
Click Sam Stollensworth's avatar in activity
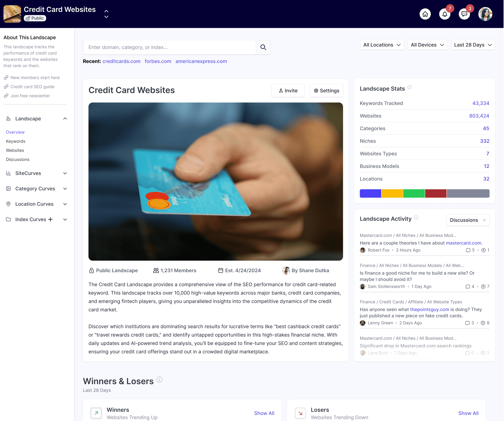(363, 287)
